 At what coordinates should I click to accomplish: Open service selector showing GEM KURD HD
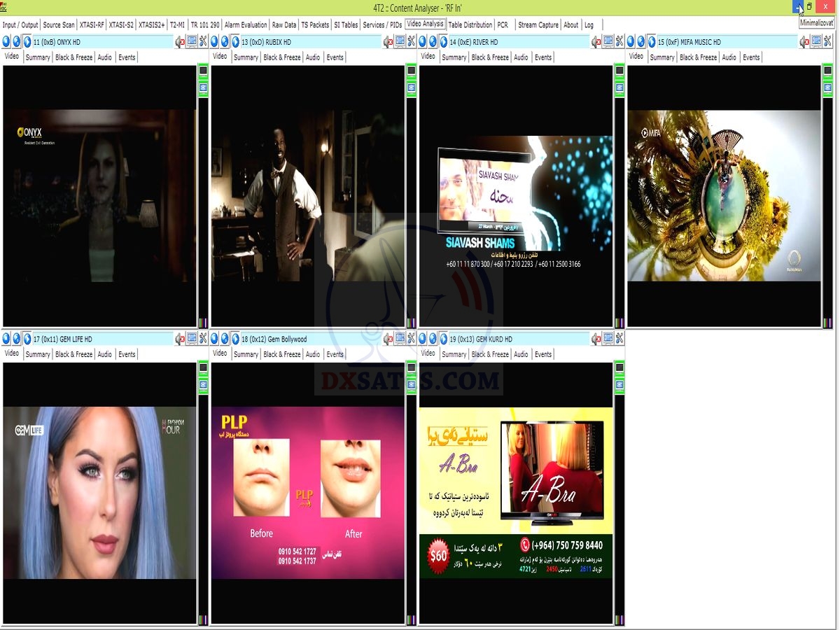tap(518, 339)
